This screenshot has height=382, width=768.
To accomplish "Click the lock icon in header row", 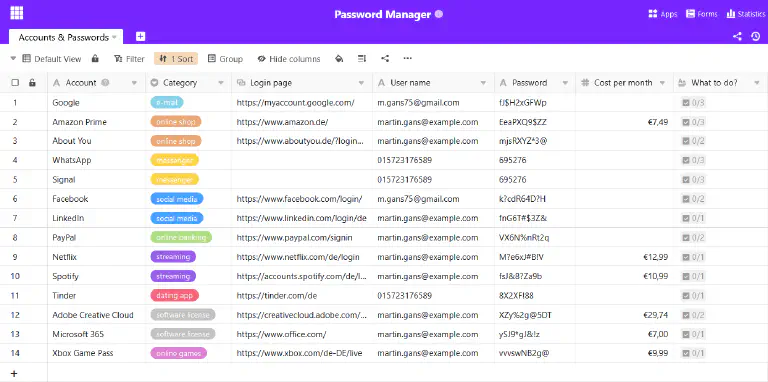I will pos(32,83).
